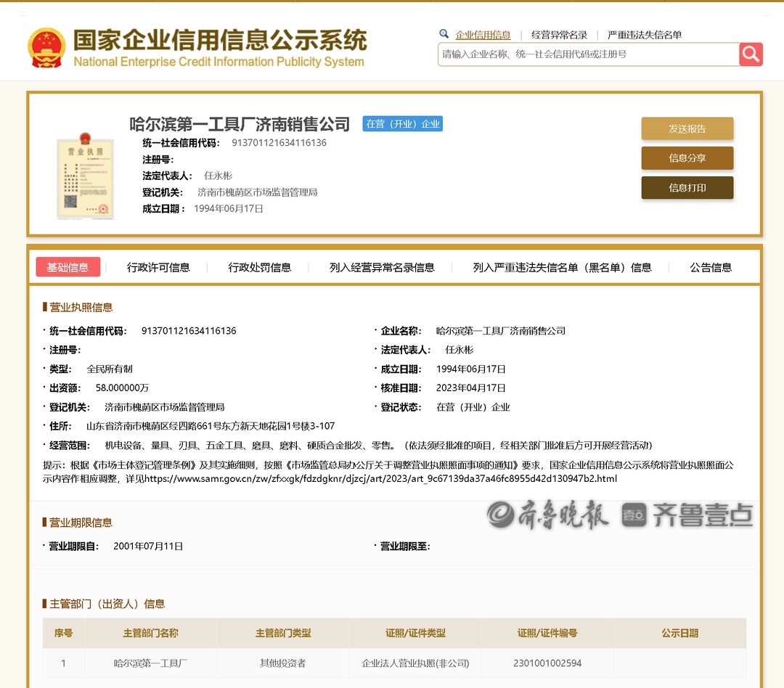
Task: Click the national emblem logo
Action: (x=46, y=48)
